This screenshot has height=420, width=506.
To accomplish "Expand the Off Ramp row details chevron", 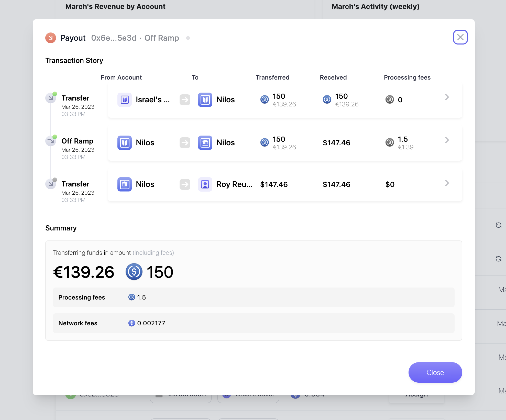I will pyautogui.click(x=447, y=140).
